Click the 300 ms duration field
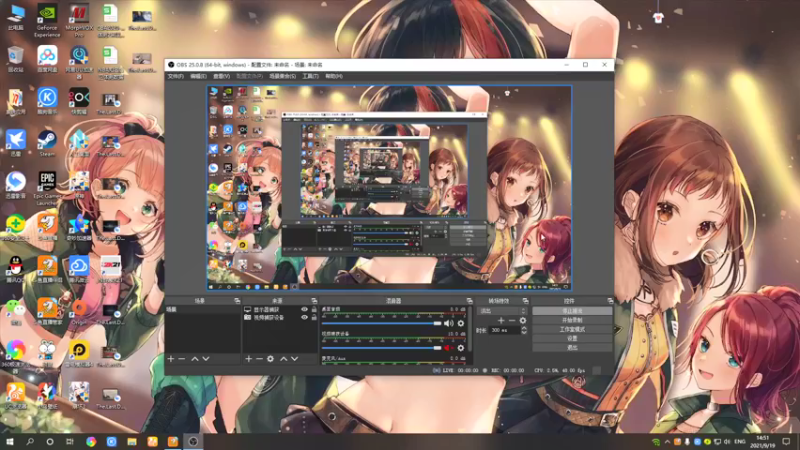 click(505, 330)
